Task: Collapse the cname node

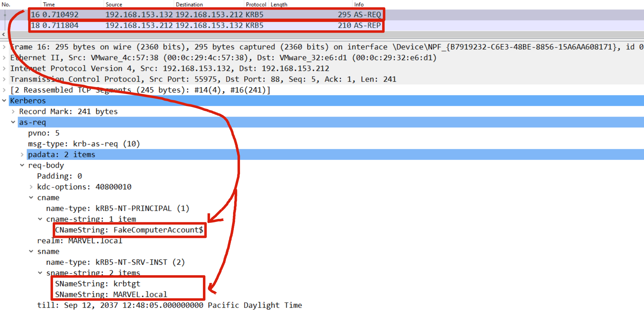Action: click(31, 197)
